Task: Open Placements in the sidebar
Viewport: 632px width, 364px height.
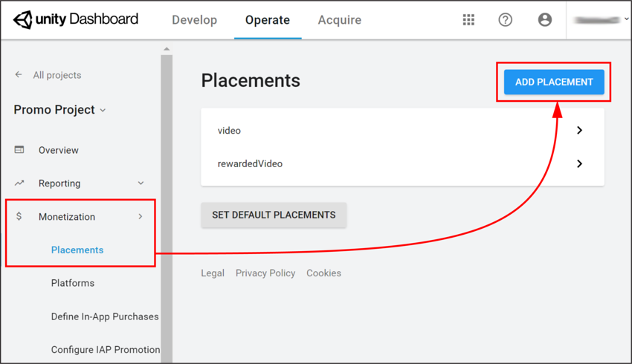Action: [77, 250]
